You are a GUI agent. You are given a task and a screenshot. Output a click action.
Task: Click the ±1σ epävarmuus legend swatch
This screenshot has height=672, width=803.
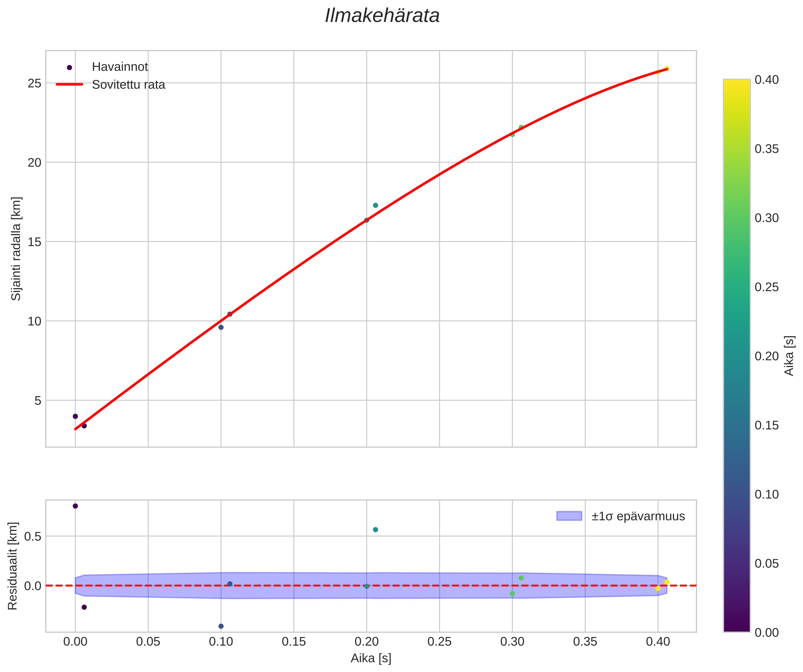569,516
